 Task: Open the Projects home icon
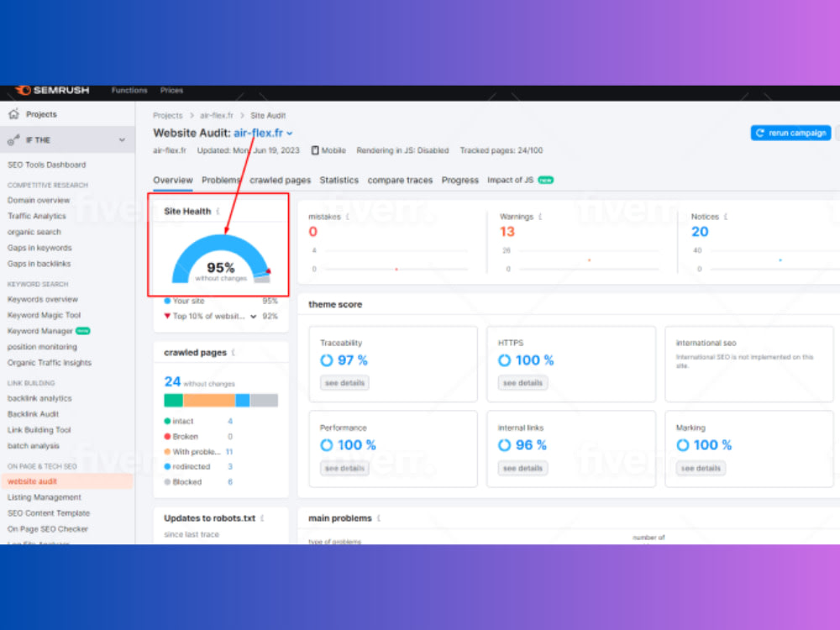point(14,114)
